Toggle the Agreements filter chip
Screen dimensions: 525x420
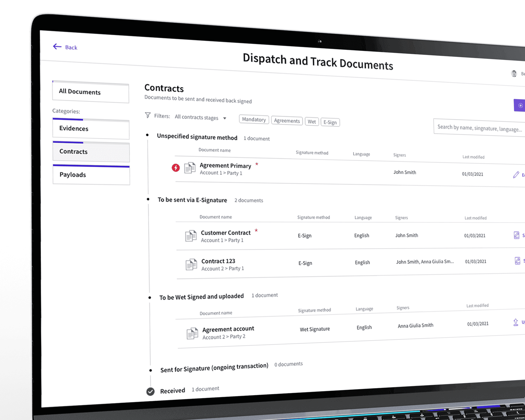(x=287, y=121)
